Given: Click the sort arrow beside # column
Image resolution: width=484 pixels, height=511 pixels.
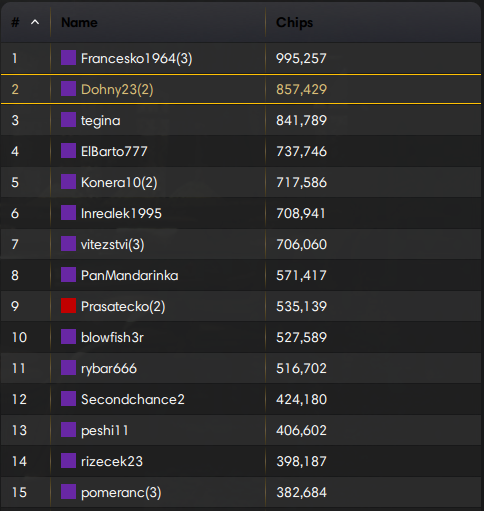Looking at the screenshot, I should click(35, 22).
